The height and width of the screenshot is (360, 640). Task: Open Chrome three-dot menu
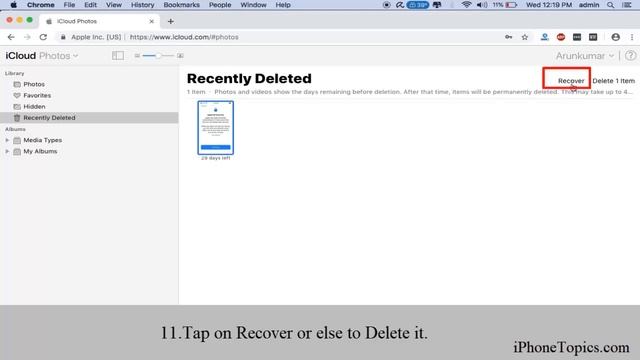pos(631,37)
